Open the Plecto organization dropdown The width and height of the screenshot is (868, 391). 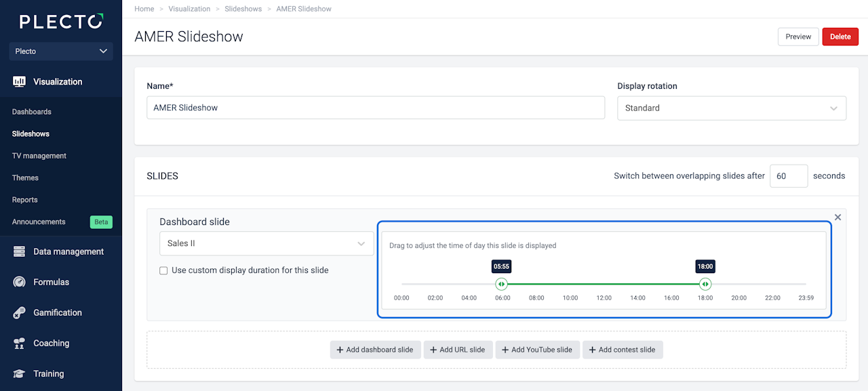(61, 52)
